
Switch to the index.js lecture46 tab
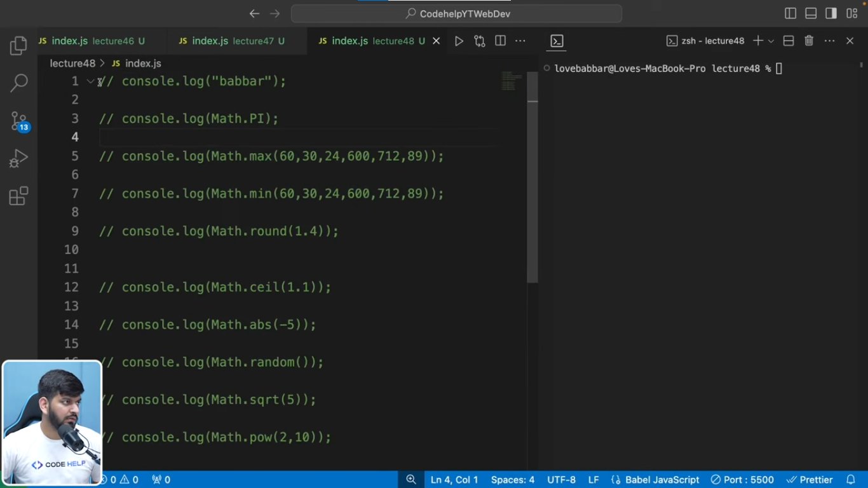coord(92,41)
